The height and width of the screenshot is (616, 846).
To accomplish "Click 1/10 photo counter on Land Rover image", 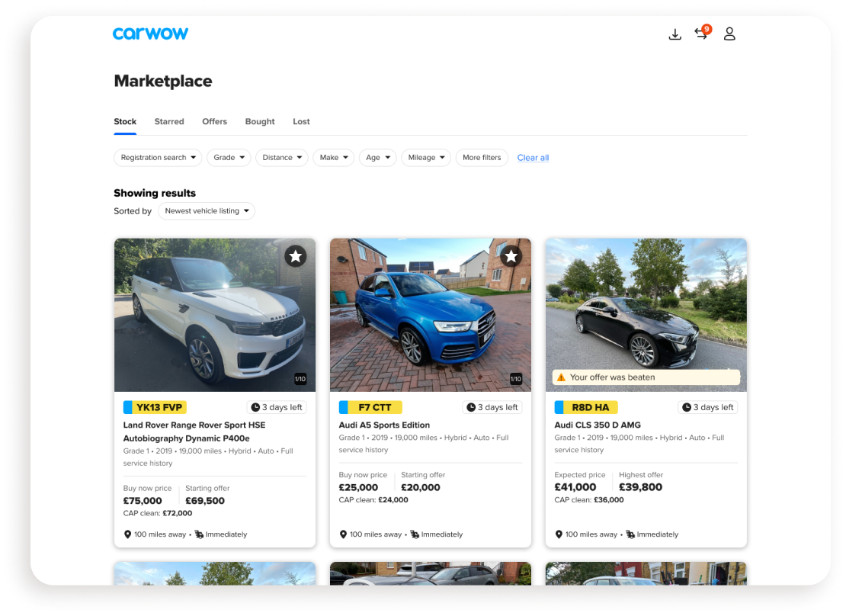I will [x=300, y=379].
